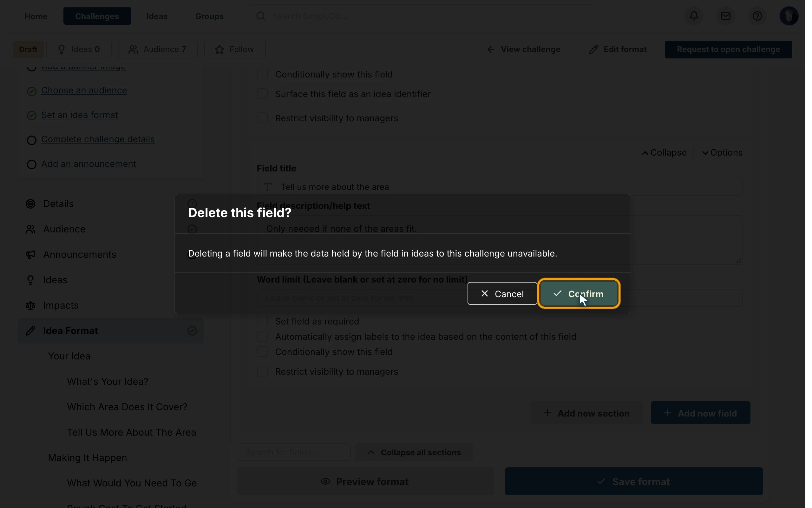Open the Groups tab

[209, 16]
